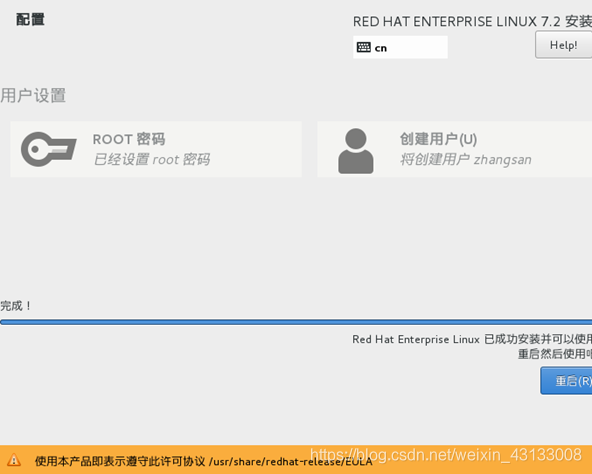Click the create user person icon

coord(356,151)
